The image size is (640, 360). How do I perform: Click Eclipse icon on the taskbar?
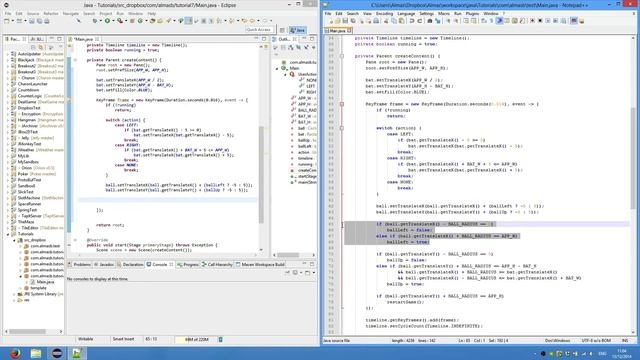(57, 353)
